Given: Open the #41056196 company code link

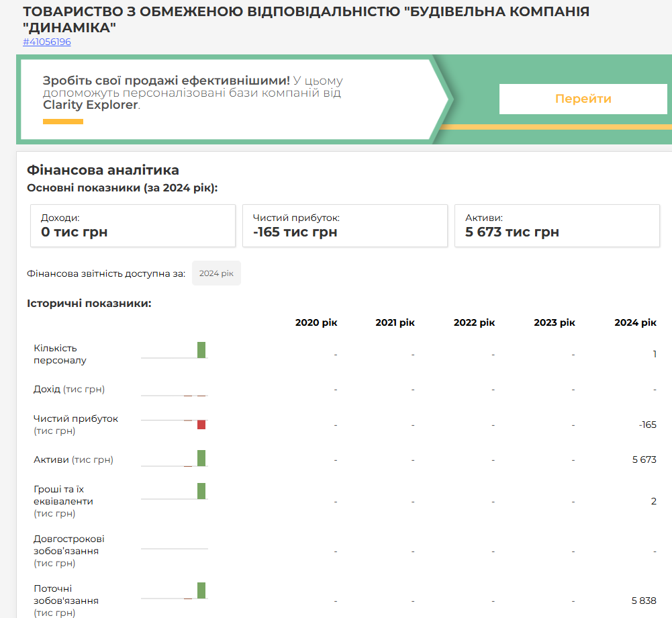Looking at the screenshot, I should click(x=47, y=42).
